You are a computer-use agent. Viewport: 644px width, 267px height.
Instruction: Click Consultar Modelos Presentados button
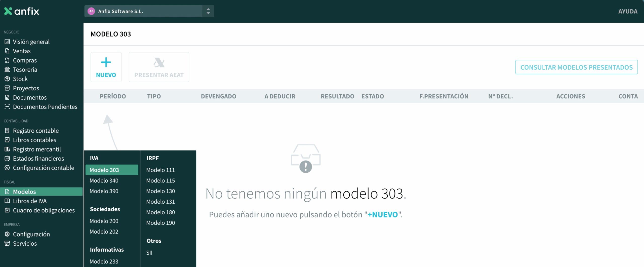576,67
